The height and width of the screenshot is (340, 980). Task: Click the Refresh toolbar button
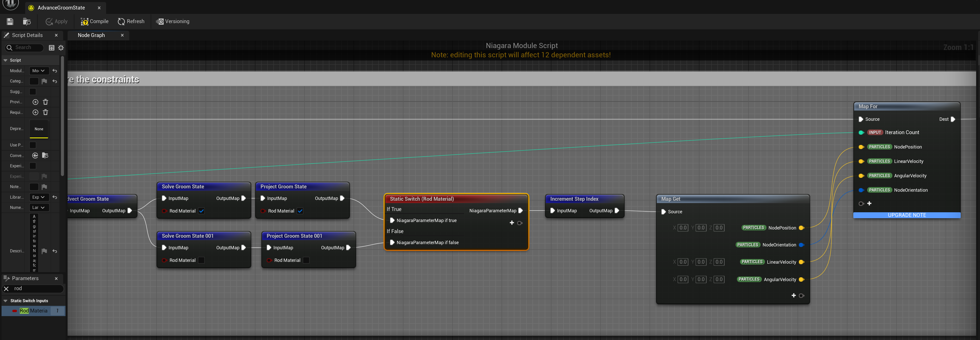pos(131,22)
